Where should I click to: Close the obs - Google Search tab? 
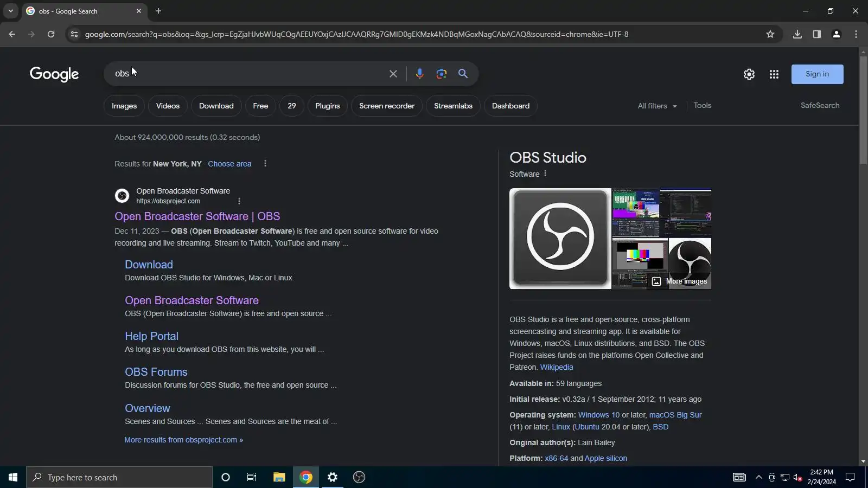pyautogui.click(x=139, y=11)
